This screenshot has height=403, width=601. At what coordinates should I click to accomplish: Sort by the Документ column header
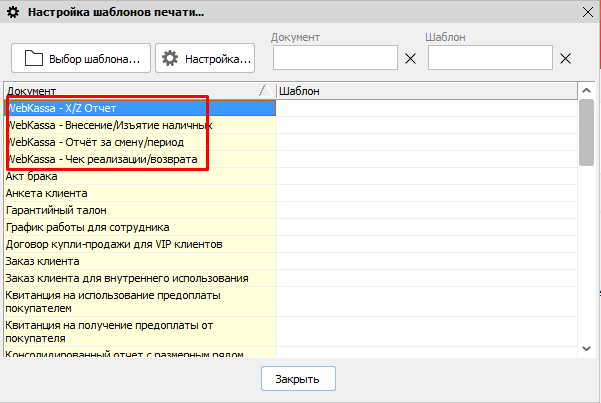coord(140,91)
